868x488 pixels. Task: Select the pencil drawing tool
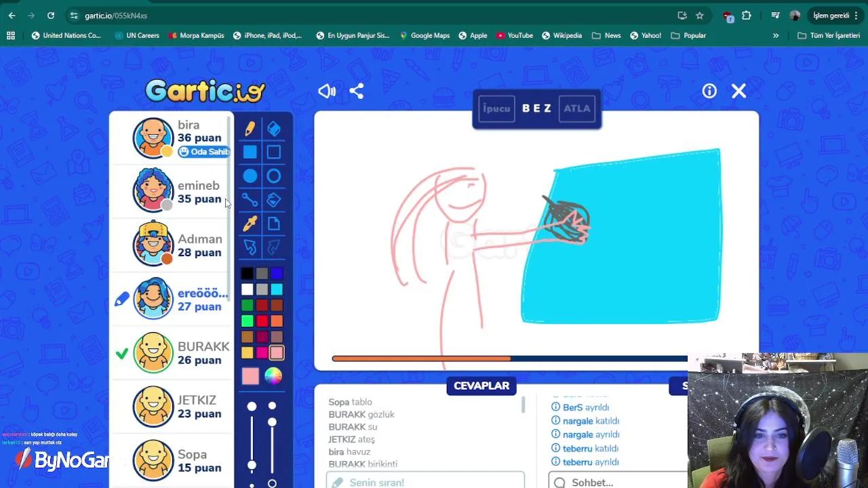(x=250, y=128)
